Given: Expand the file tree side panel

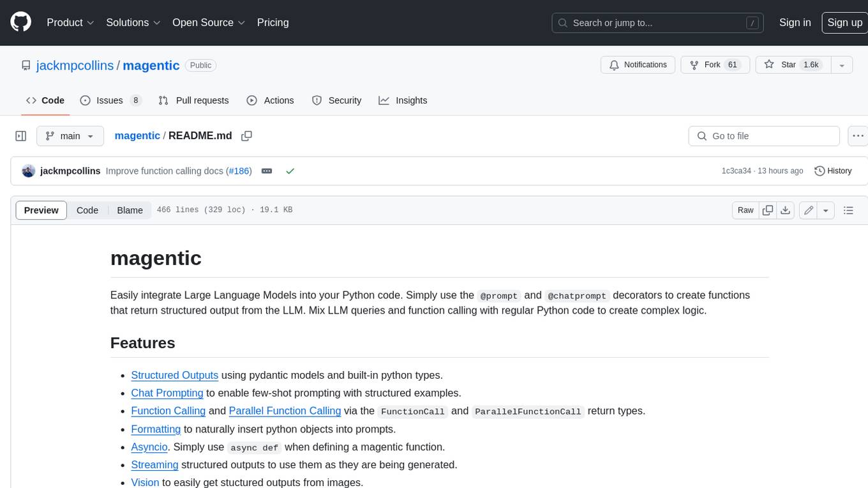Looking at the screenshot, I should pos(20,136).
